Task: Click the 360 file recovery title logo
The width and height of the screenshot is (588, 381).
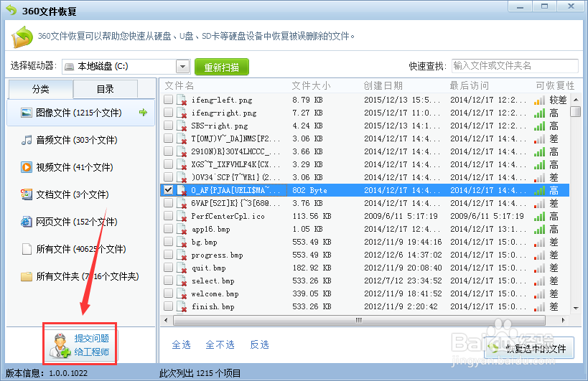Action: (11, 10)
